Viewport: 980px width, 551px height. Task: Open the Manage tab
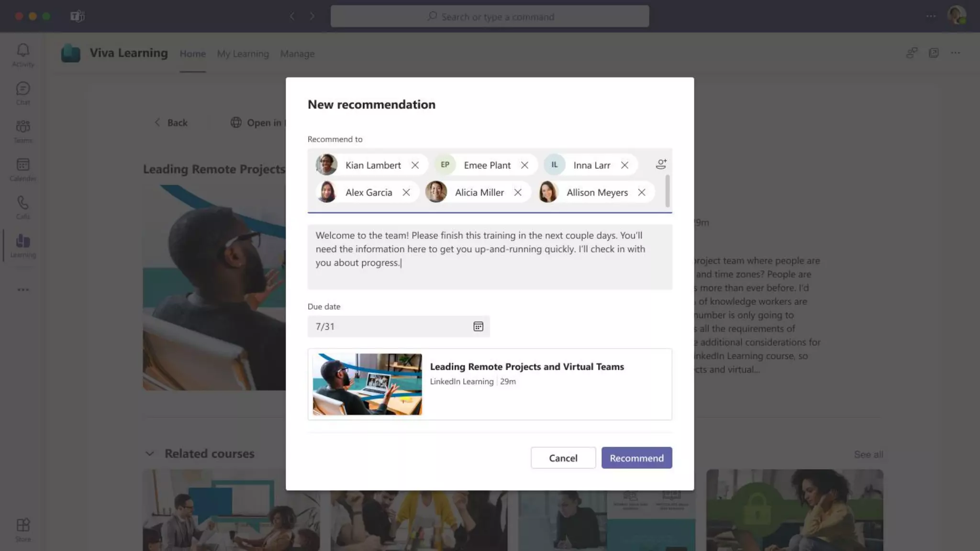coord(297,54)
